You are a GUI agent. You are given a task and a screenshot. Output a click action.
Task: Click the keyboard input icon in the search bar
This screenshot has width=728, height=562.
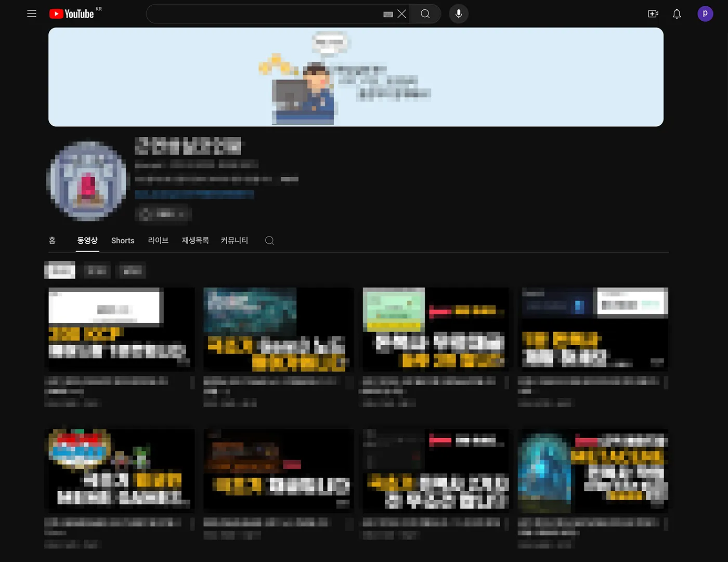click(x=387, y=14)
